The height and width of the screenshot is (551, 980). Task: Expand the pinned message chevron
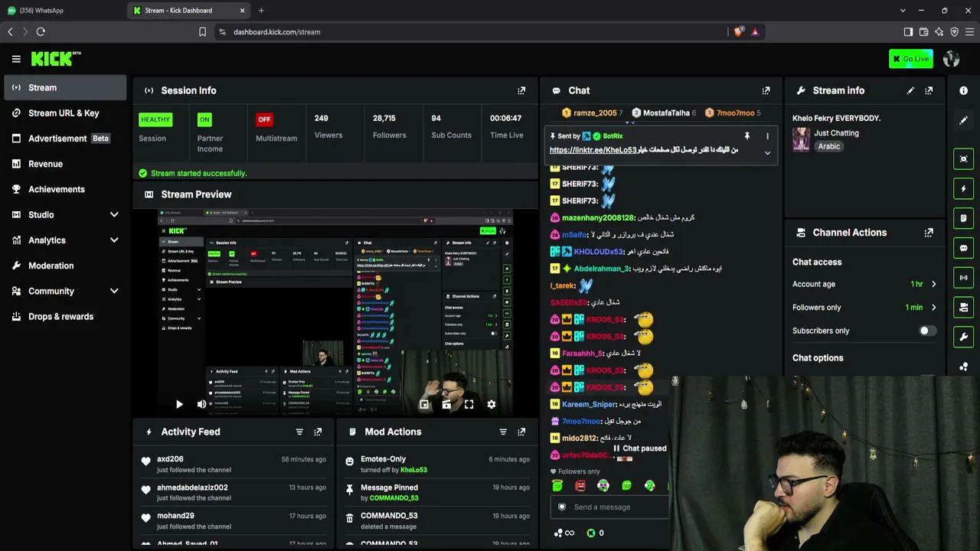point(767,152)
